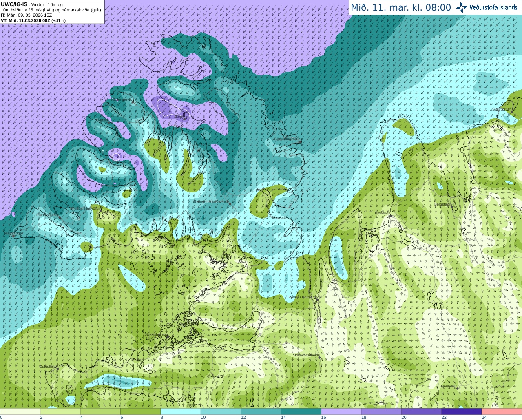The height and width of the screenshot is (420, 522).
Task: Click the Gjögurflugvöllur station label
Action: (287, 139)
